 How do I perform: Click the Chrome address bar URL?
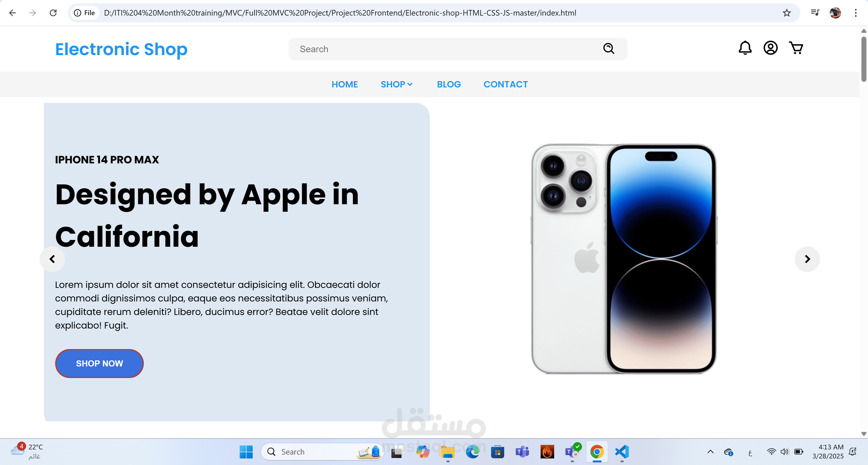click(x=340, y=13)
